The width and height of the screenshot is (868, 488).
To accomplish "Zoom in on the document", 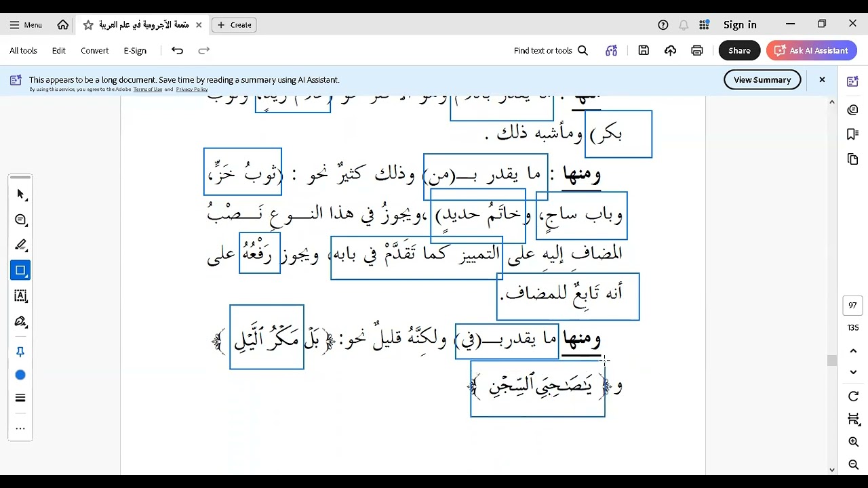I will (853, 442).
